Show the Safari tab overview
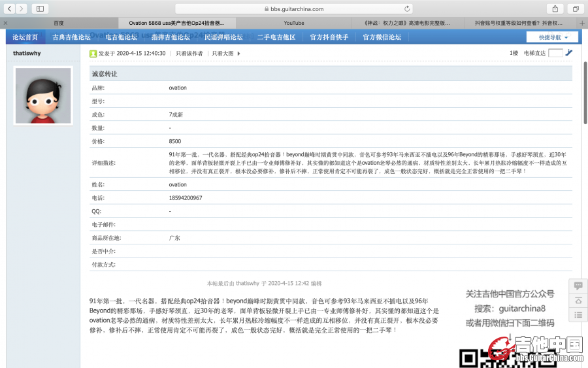 (575, 8)
